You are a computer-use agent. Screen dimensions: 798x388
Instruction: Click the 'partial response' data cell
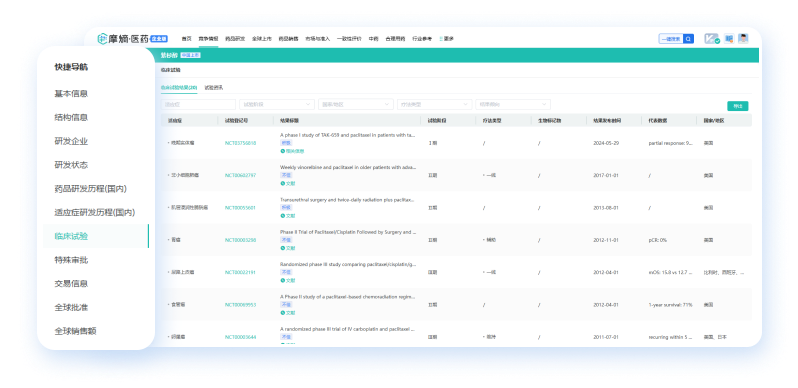point(670,143)
